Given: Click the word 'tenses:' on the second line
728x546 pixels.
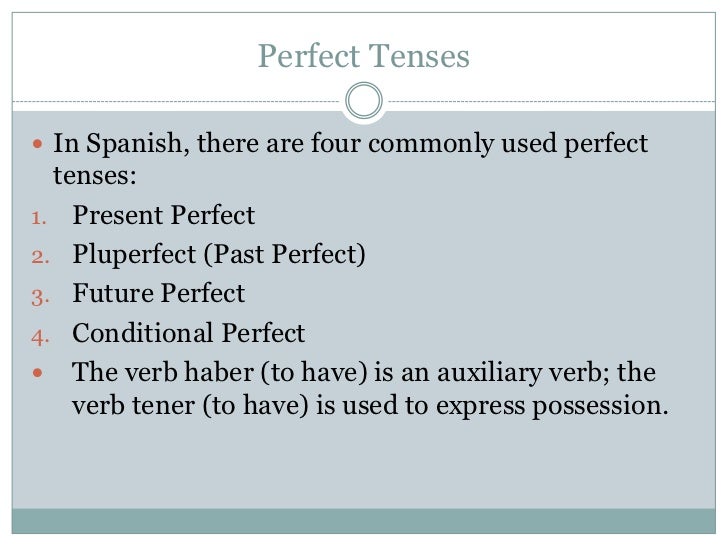Looking at the screenshot, I should [95, 176].
